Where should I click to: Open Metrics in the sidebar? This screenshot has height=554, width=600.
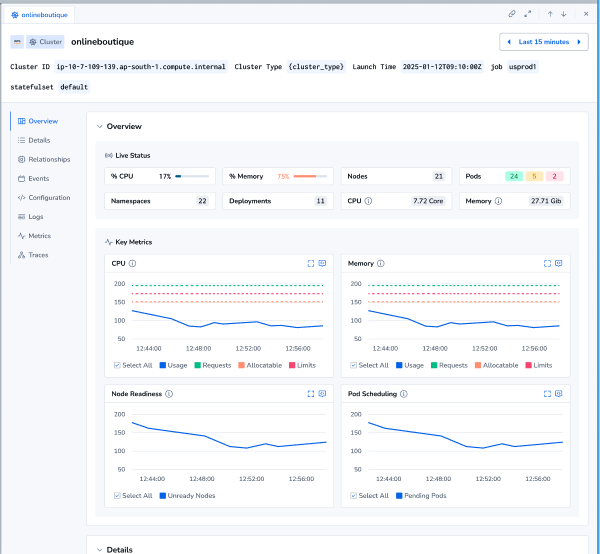coord(34,236)
